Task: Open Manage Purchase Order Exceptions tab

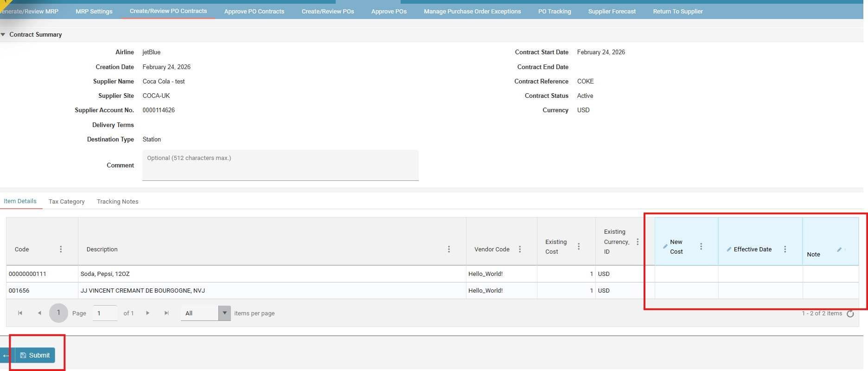Action: point(472,11)
